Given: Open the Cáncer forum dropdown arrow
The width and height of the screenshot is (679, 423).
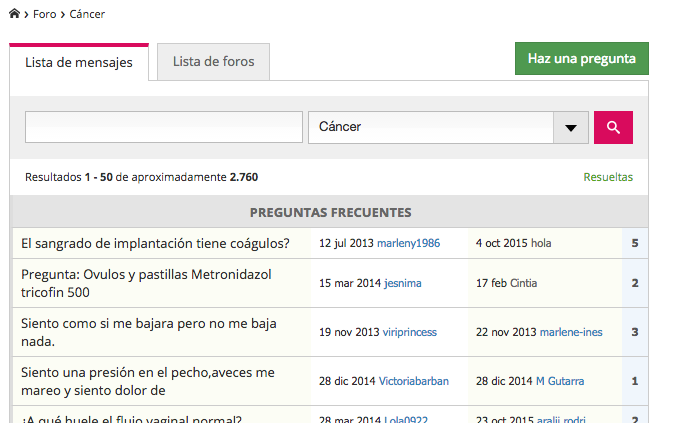Looking at the screenshot, I should pyautogui.click(x=571, y=127).
